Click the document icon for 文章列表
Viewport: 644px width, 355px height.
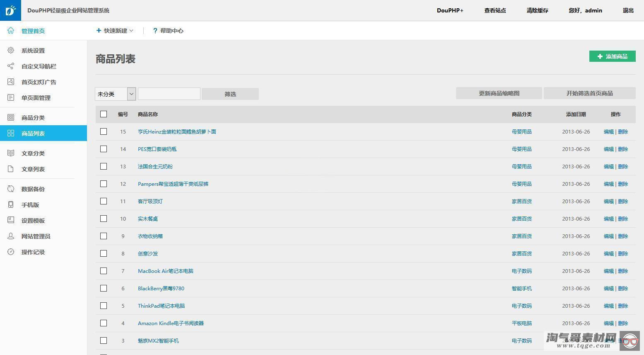pyautogui.click(x=11, y=169)
